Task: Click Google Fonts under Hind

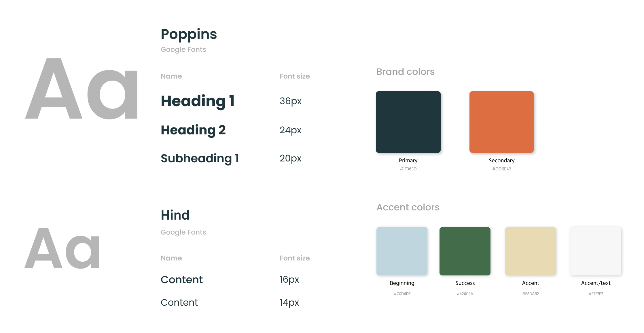Action: pos(183,232)
